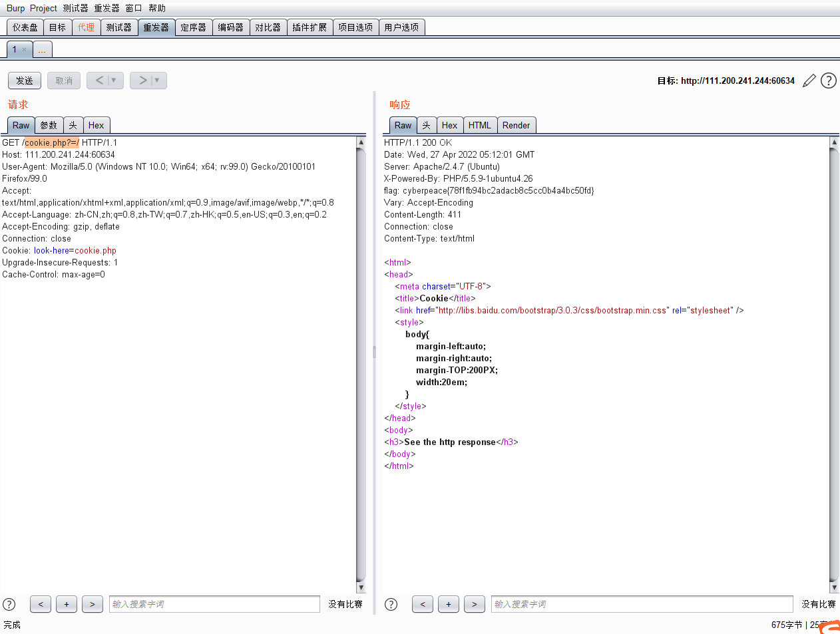Click response pane scroll up arrow
Viewport: 840px width, 634px height.
tap(835, 142)
